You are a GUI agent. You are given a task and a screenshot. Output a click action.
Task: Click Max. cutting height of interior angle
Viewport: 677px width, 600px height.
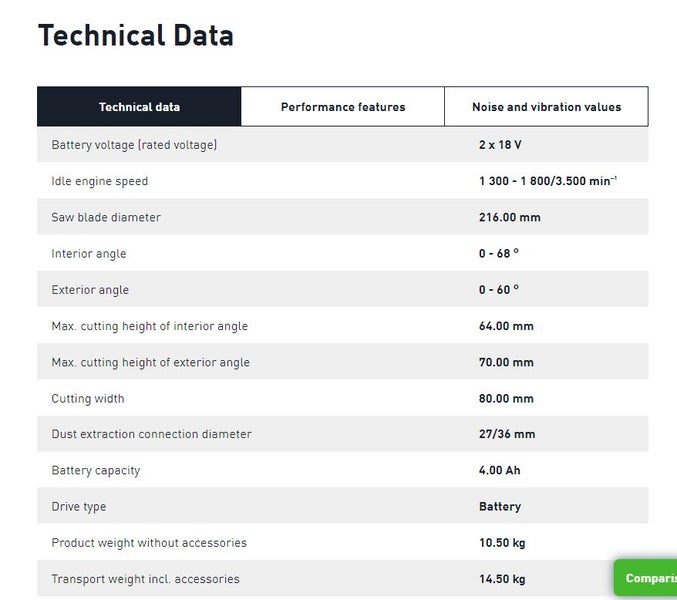coord(149,326)
